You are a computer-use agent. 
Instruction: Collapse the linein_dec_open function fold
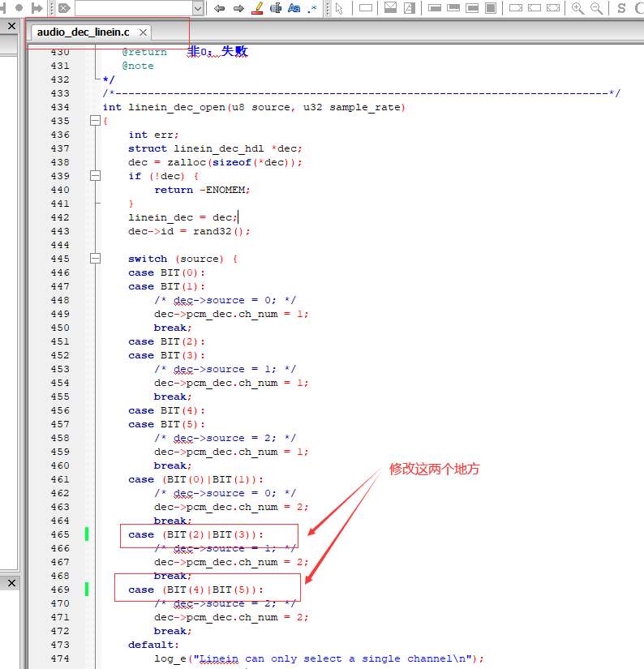tap(95, 121)
